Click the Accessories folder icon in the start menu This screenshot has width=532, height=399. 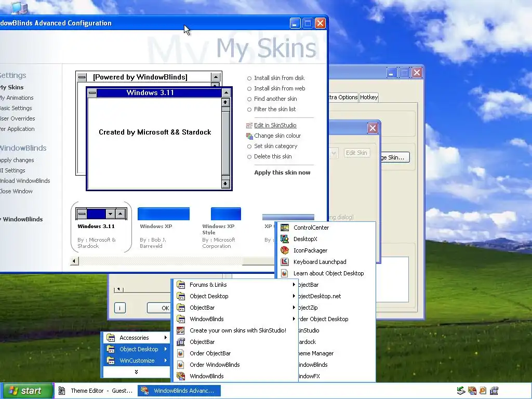click(x=111, y=338)
